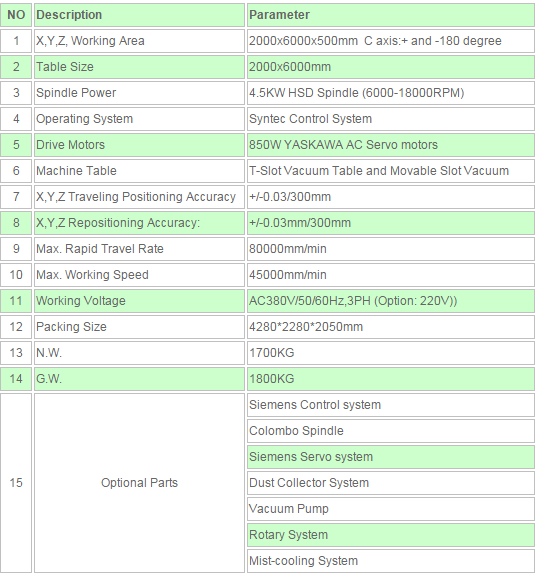Select the 'Optional Parts' cell
Viewport: 538px width, 575px height.
coord(139,483)
